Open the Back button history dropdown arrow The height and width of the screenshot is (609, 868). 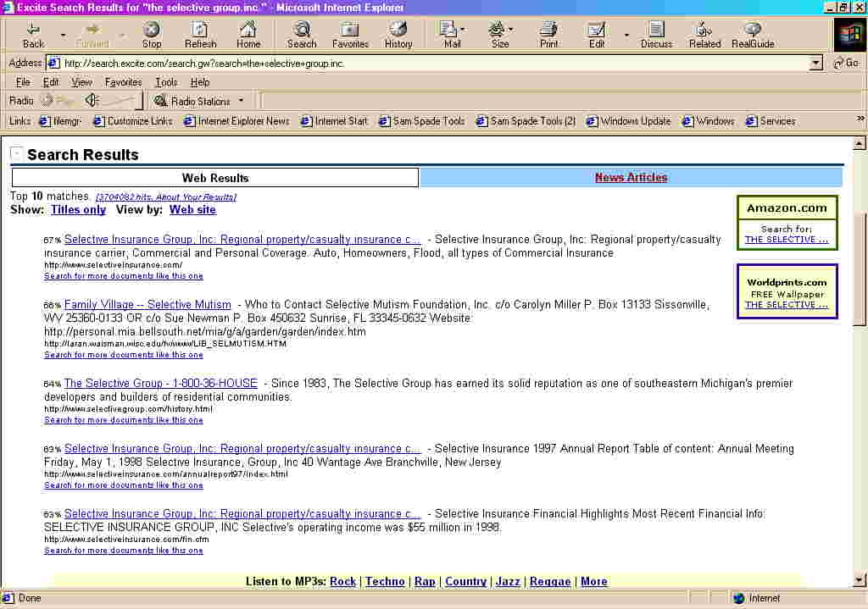[x=63, y=36]
